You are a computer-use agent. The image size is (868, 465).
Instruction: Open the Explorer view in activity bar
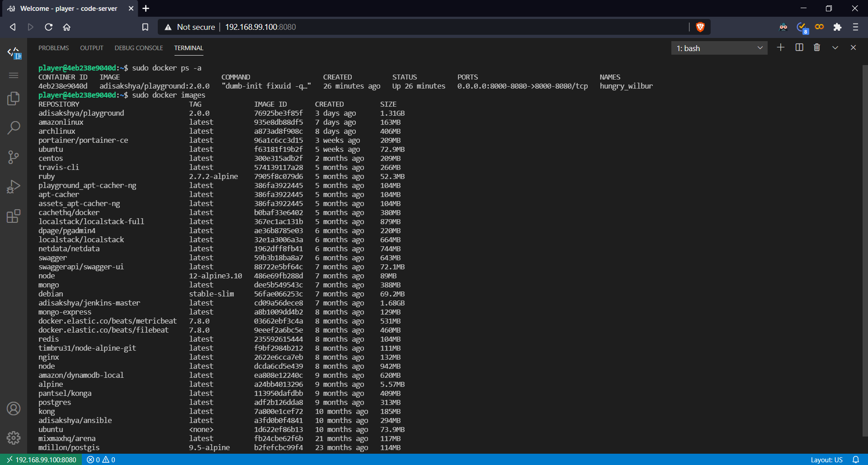(14, 99)
